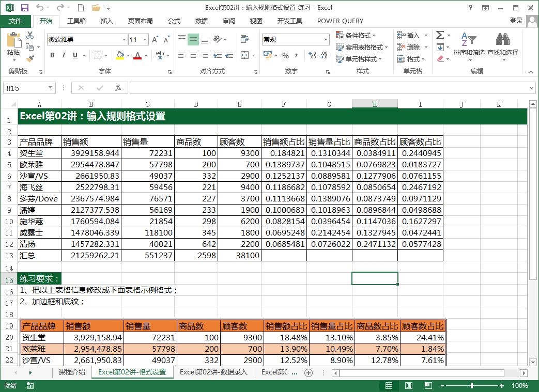Click the Decrease Decimal icon
Image resolution: width=539 pixels, height=392 pixels.
tap(324, 55)
